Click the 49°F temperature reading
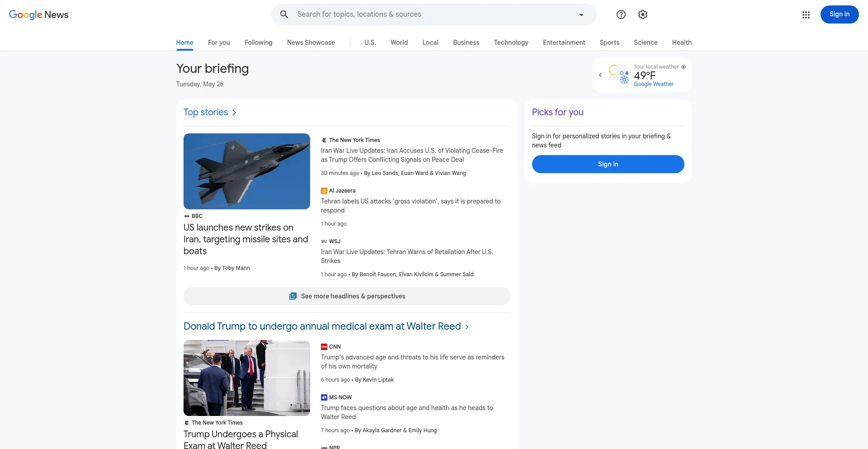The height and width of the screenshot is (449, 868). [x=644, y=76]
